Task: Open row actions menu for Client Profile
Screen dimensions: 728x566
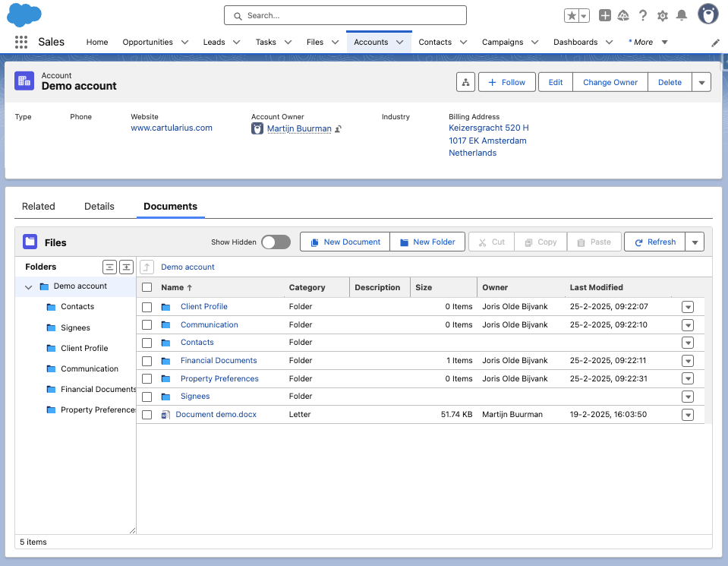Action: coord(688,307)
